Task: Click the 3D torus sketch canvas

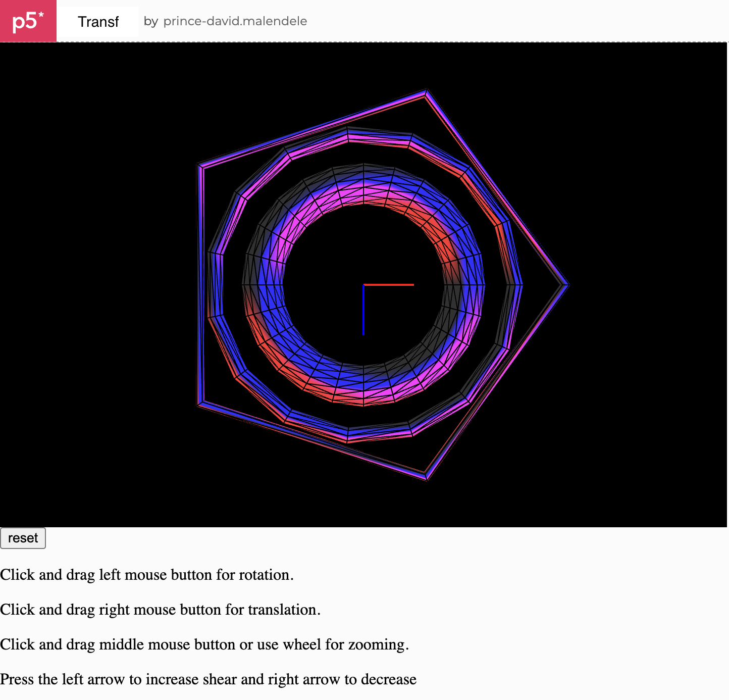Action: click(x=363, y=285)
